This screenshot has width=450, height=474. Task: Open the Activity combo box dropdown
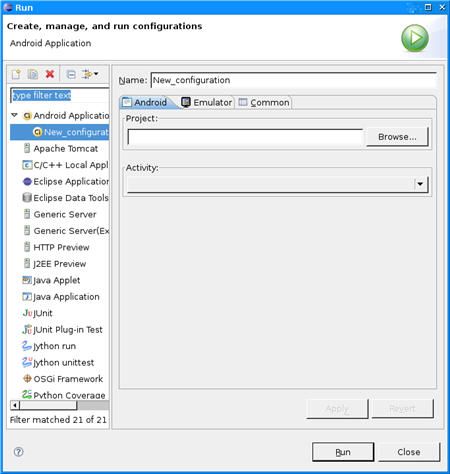coord(420,184)
